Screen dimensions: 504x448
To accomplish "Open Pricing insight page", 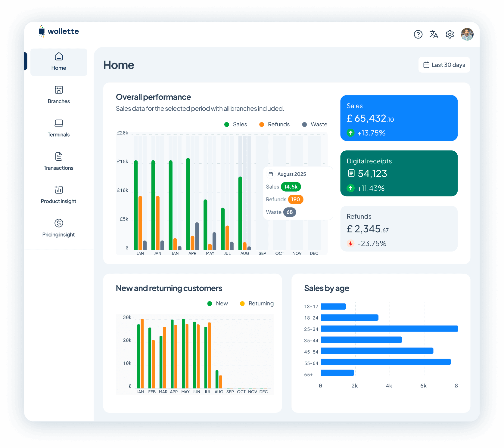I will [x=59, y=228].
